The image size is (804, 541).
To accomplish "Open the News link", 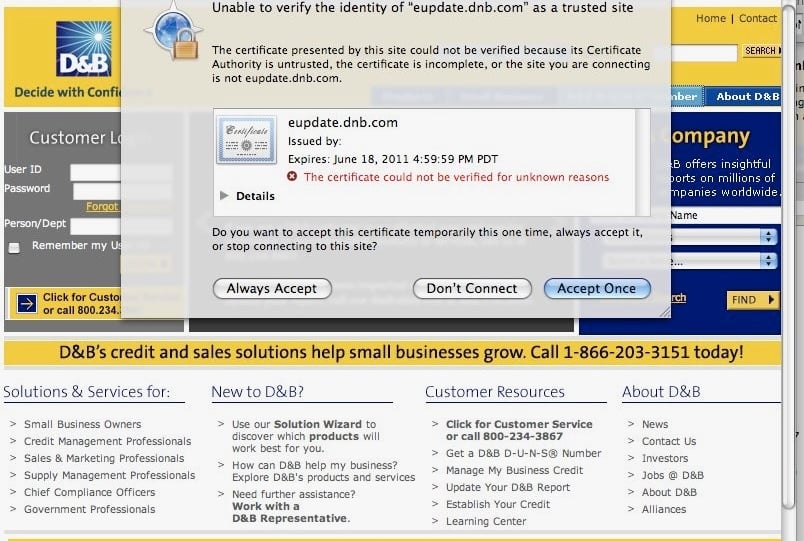I will [655, 424].
